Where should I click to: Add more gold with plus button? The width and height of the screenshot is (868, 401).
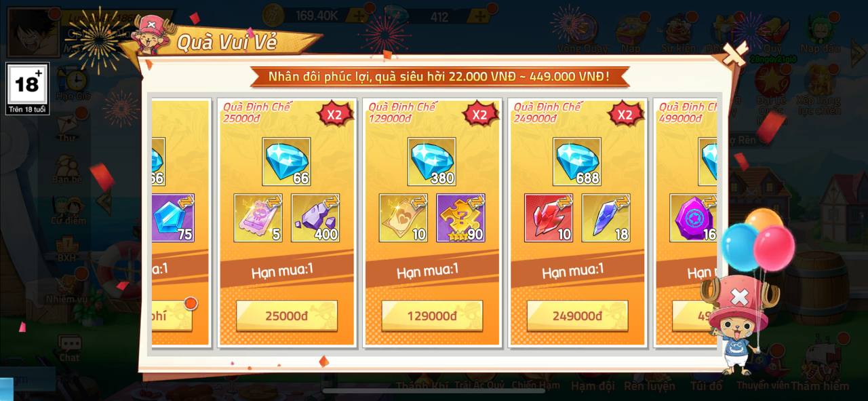(360, 15)
